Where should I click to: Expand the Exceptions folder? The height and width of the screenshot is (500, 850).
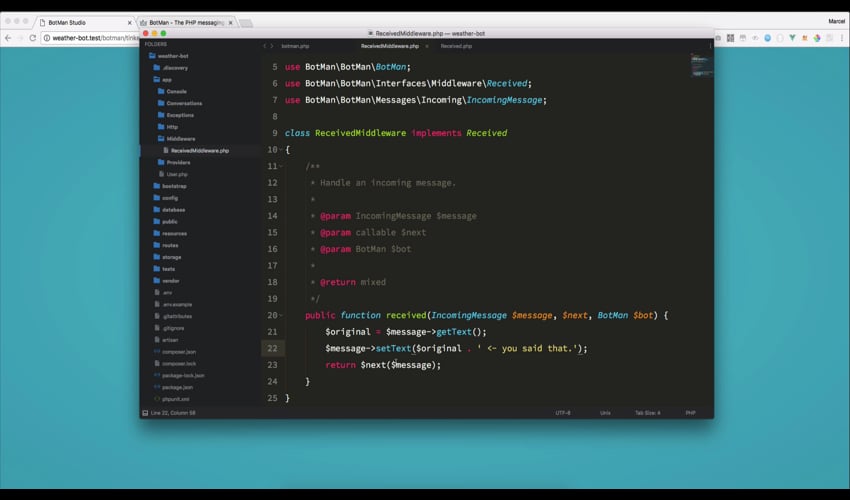pos(176,115)
